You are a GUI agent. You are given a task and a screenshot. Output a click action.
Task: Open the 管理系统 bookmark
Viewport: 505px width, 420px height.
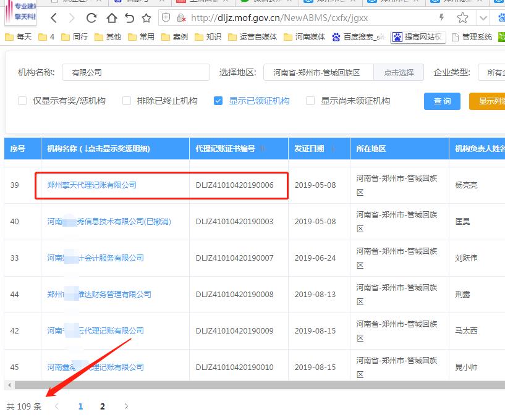[472, 37]
